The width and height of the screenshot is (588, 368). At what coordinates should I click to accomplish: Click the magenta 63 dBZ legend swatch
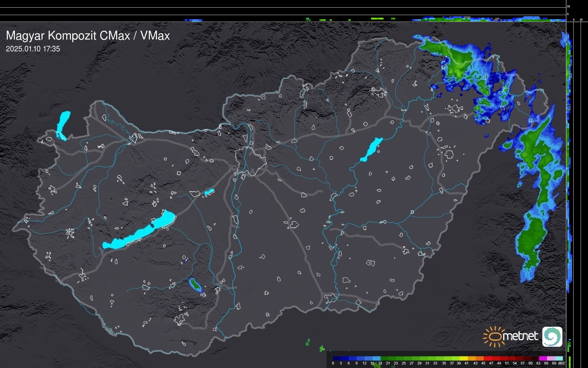542,359
